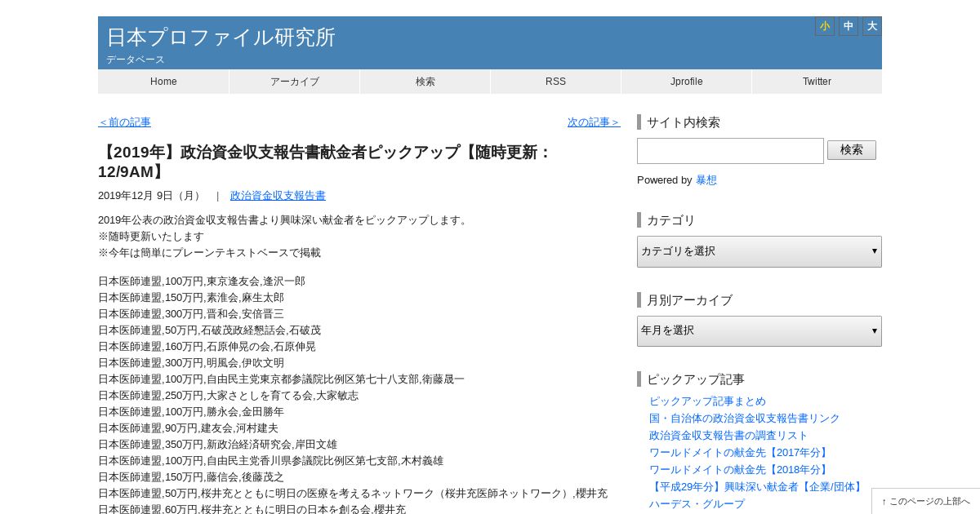Open ワールドメイトの献金先【2018年分】 link
The width and height of the screenshot is (980, 514).
[740, 470]
